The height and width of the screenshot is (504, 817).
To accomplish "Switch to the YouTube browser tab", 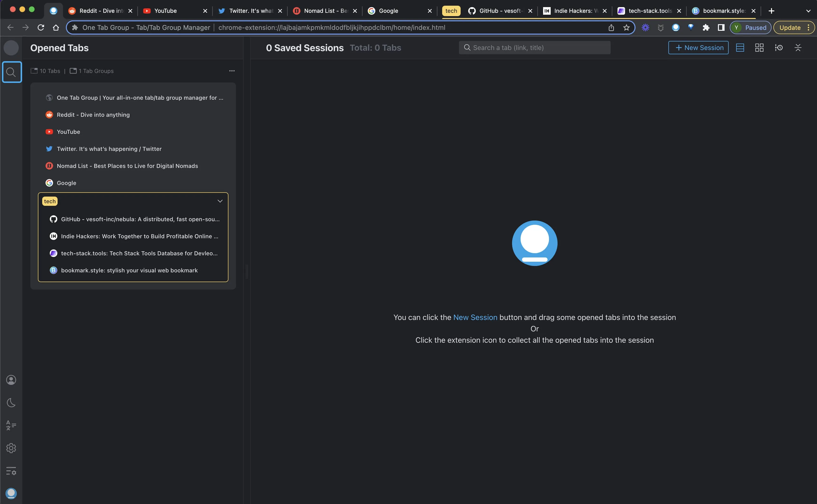I will [x=166, y=11].
